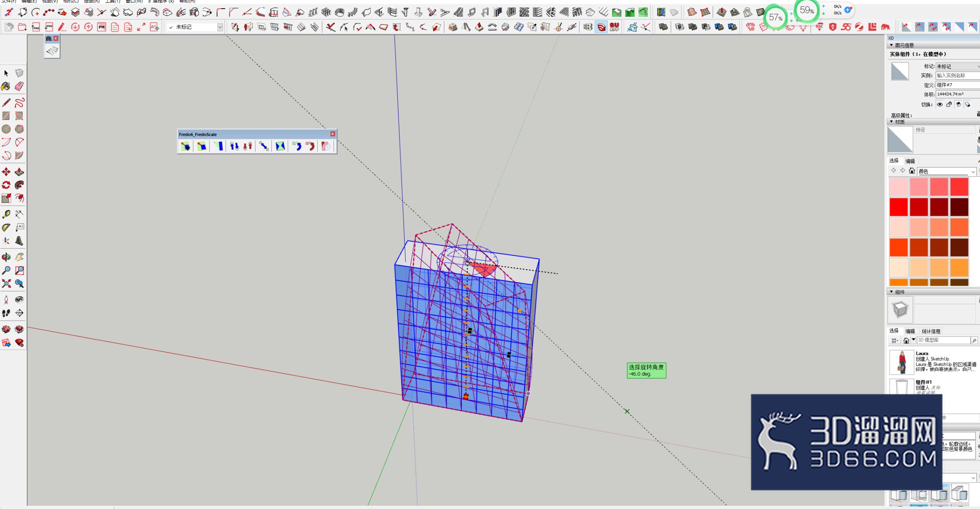
Task: Select the Paint Bucket tool
Action: 6,86
